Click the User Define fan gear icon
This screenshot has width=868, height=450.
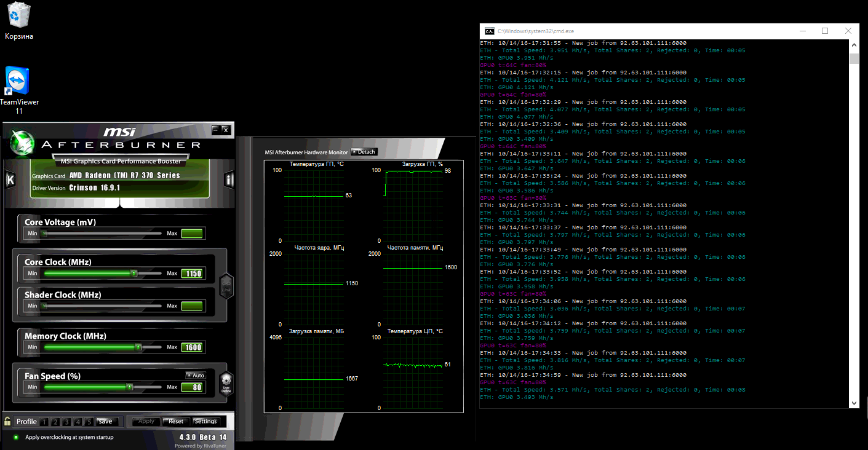coord(226,383)
